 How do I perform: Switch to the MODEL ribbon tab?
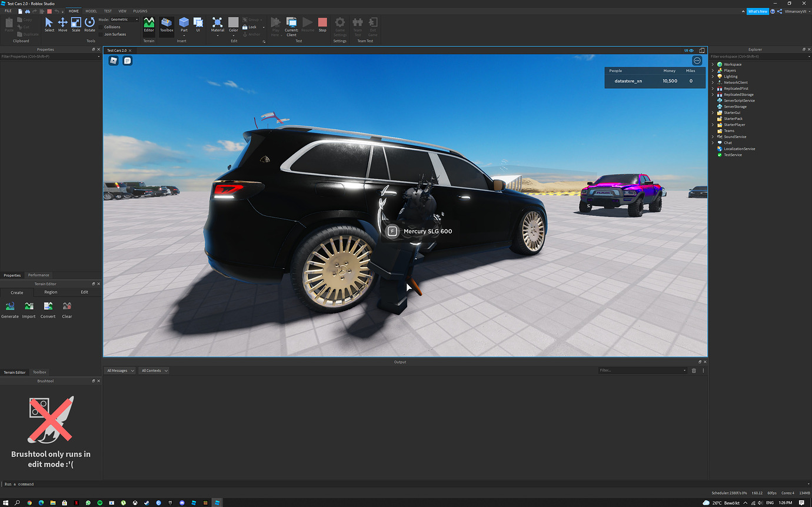pyautogui.click(x=91, y=11)
